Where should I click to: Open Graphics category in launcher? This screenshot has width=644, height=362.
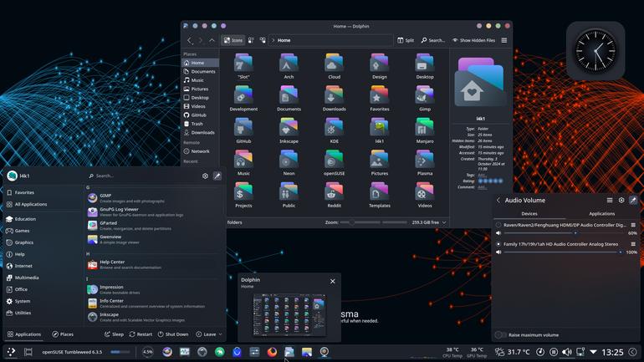43,242
